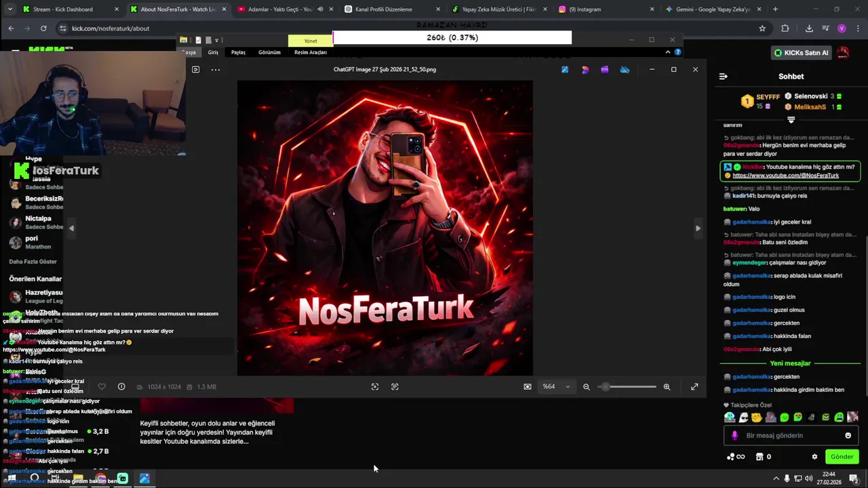Select the first teal follower emote

coord(730,418)
